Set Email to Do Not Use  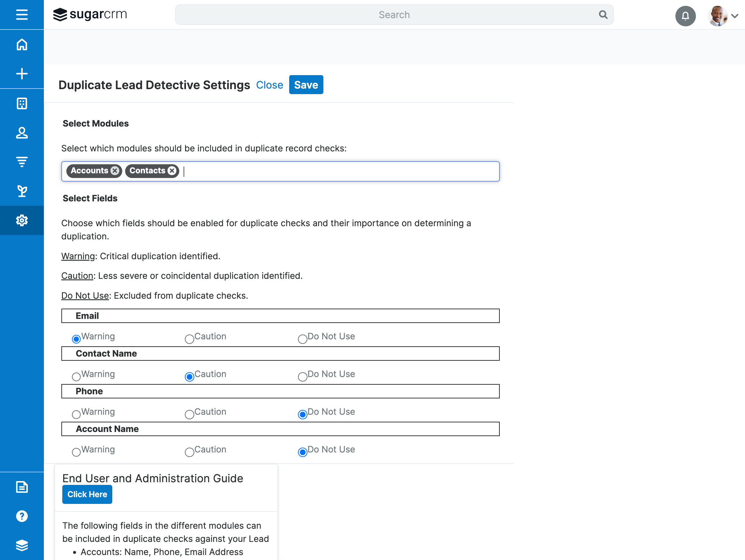point(303,339)
